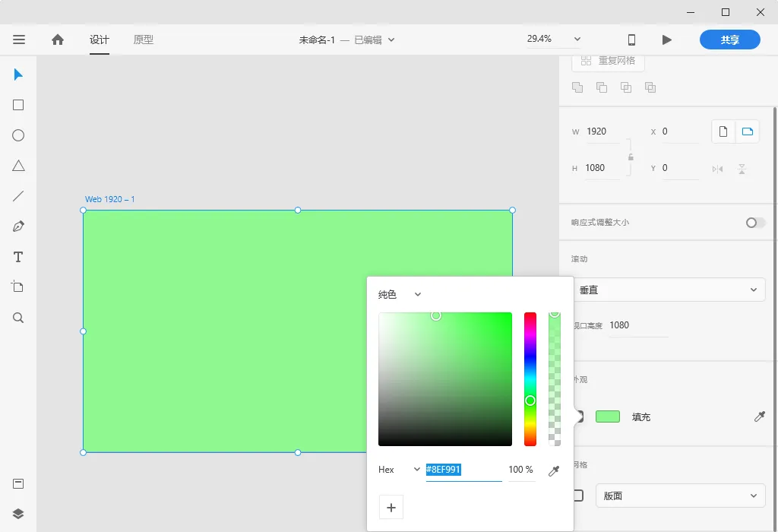Switch to the 设计 tab
Image resolution: width=778 pixels, height=532 pixels.
pos(100,40)
